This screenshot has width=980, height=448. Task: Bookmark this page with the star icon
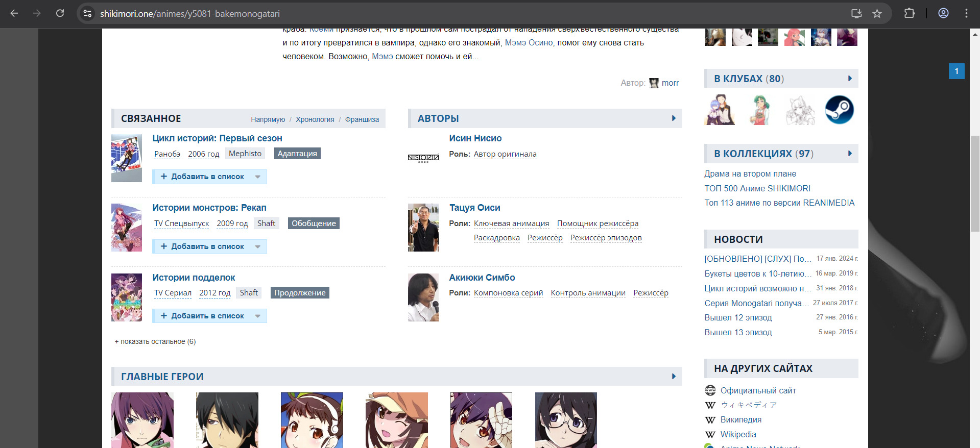tap(877, 13)
